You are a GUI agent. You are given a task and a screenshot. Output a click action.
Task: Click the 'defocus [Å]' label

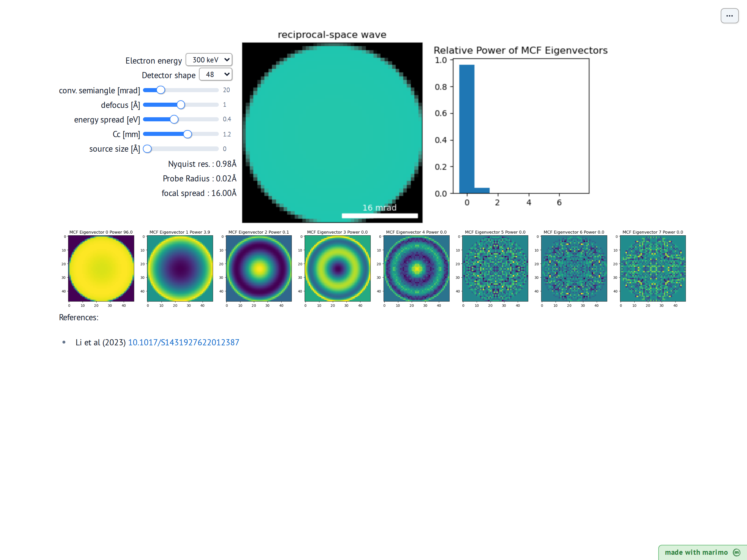[x=121, y=105]
